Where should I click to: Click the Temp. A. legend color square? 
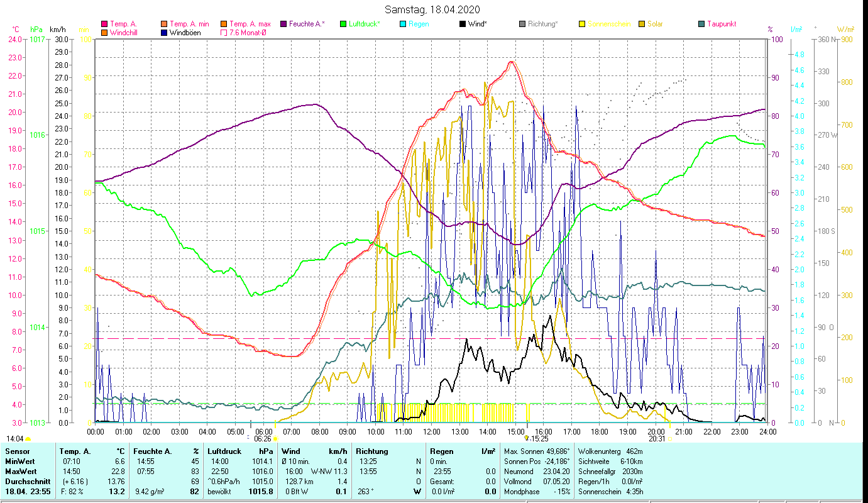104,25
